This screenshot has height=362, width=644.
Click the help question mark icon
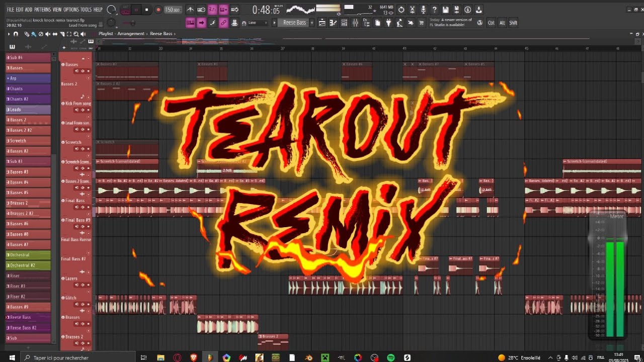tap(435, 10)
